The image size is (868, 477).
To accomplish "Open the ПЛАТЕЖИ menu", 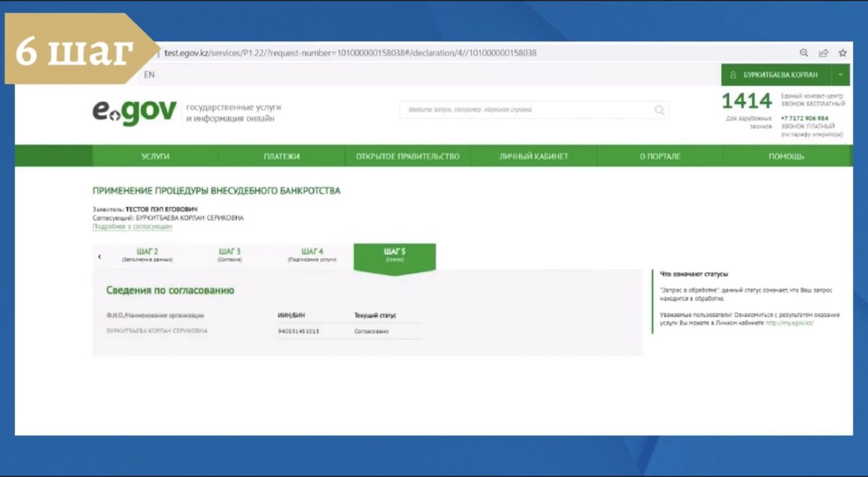I will [x=281, y=156].
